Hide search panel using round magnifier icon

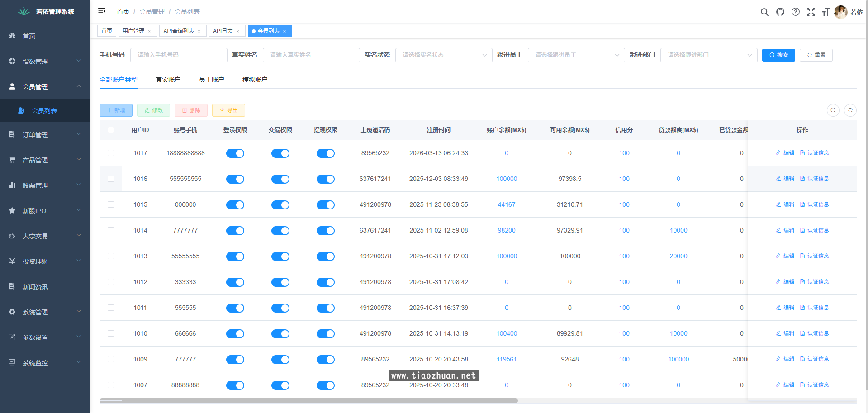[x=833, y=110]
